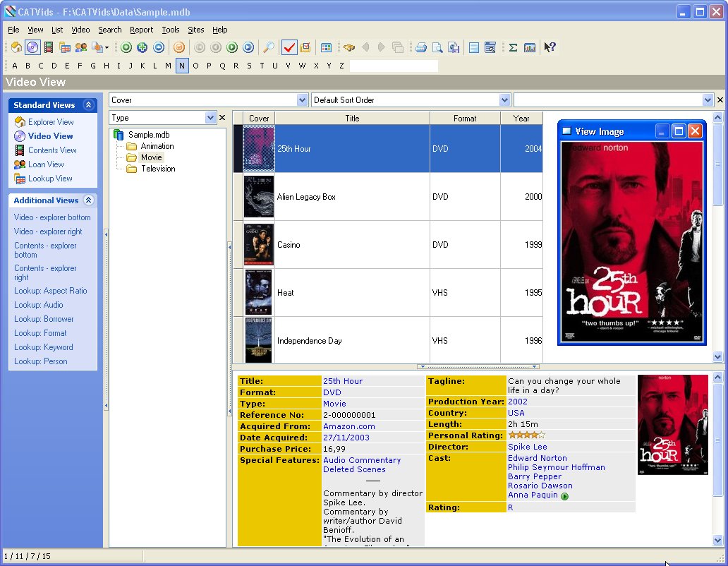This screenshot has height=566, width=728.
Task: Click director Spike Lee link
Action: pyautogui.click(x=527, y=447)
